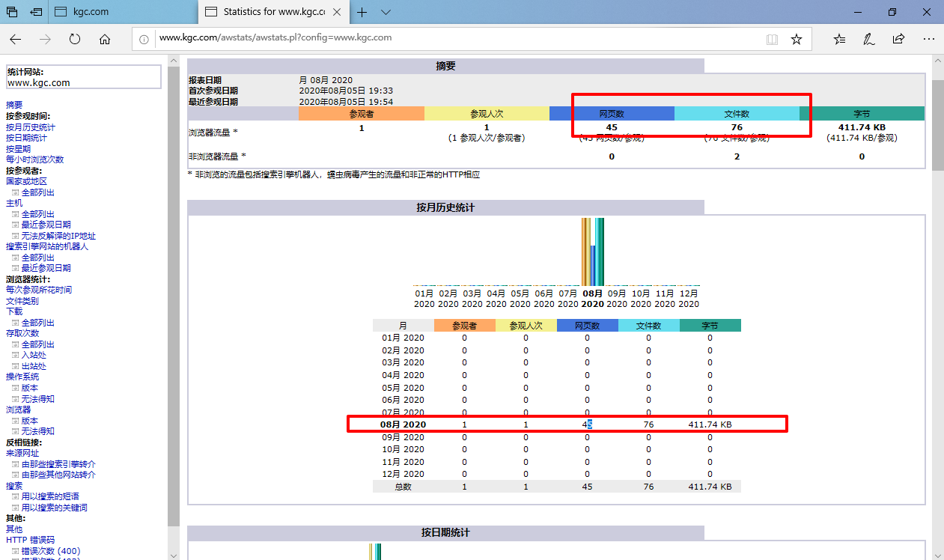
Task: Click the 411.74 KB summary bytes value
Action: tap(862, 127)
